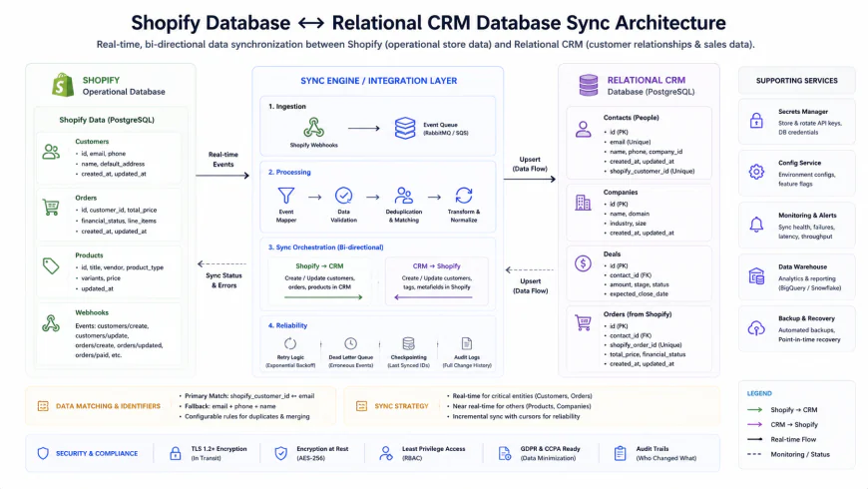868x489 pixels.
Task: Click the "SUPPORTING SERVICES" heading
Action: (x=796, y=81)
